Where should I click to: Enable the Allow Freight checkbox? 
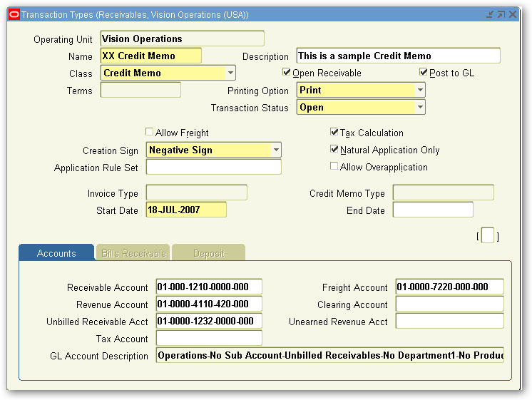tap(149, 132)
